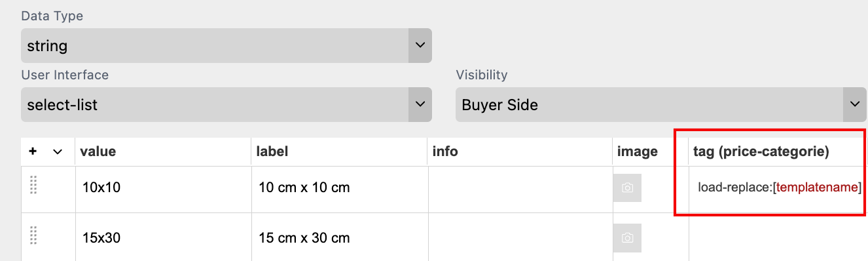The width and height of the screenshot is (868, 261).
Task: Click the value cell containing 10x10
Action: tap(163, 188)
